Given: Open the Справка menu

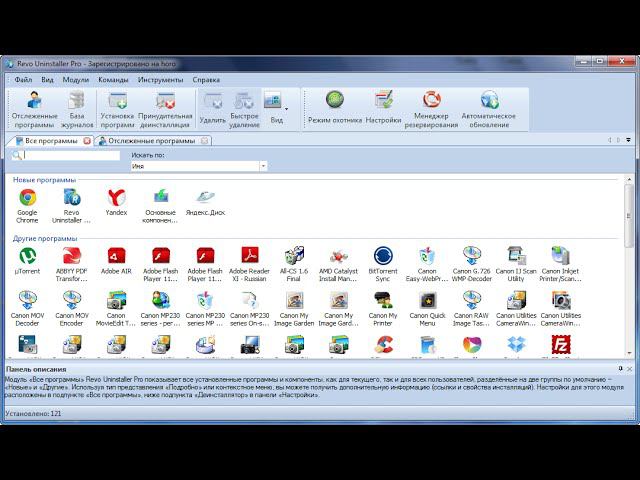Looking at the screenshot, I should click(206, 80).
